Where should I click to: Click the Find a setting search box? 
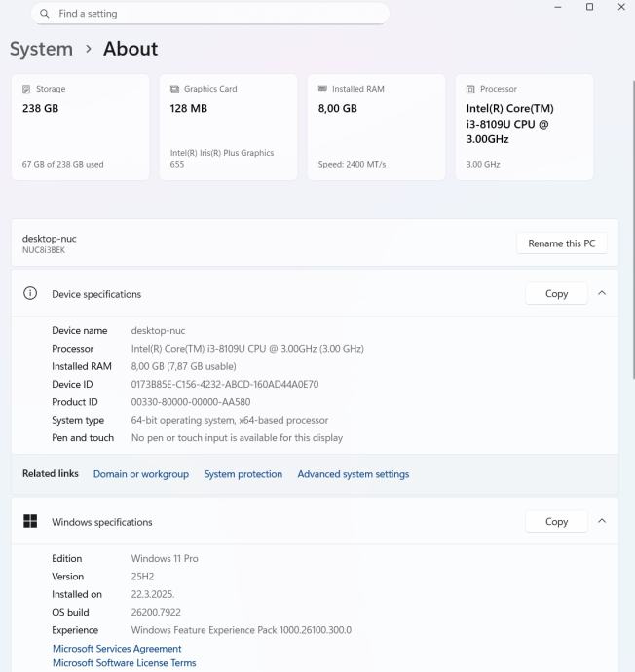click(x=214, y=14)
